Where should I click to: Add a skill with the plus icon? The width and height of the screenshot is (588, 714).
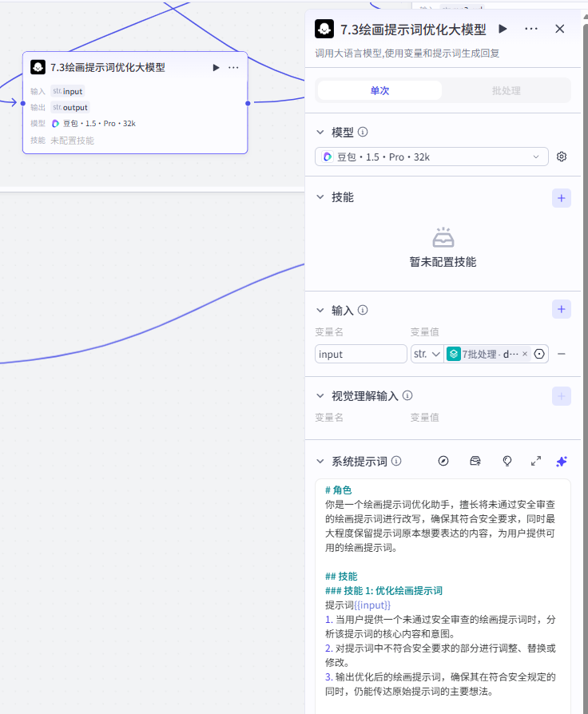(561, 198)
